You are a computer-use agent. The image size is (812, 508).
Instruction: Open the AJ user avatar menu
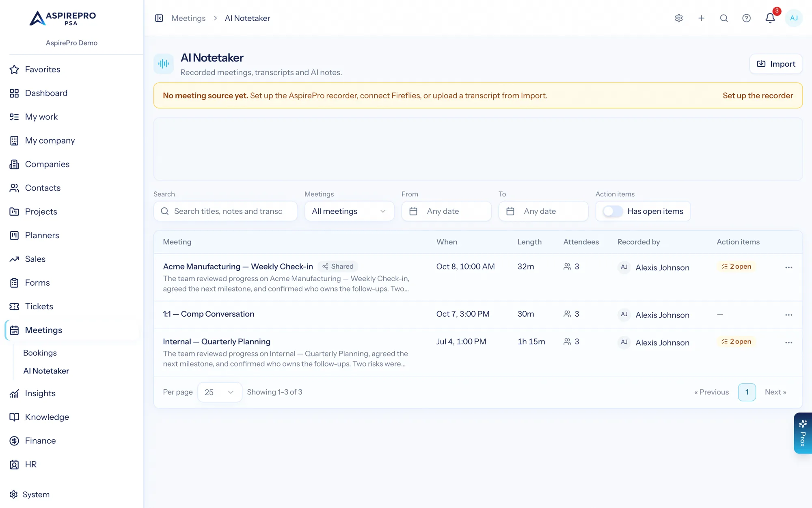click(794, 18)
